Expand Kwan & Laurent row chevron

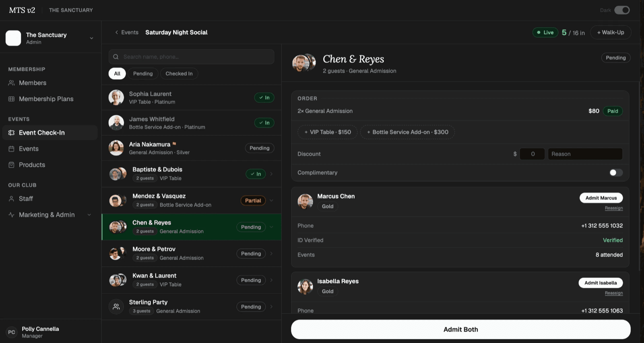271,280
